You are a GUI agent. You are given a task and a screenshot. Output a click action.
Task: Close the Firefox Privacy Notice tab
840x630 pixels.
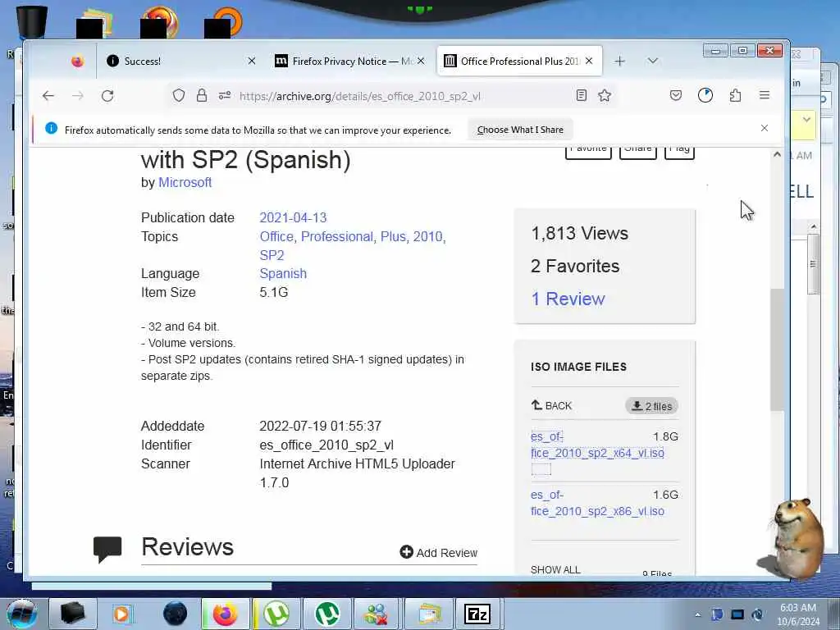(x=421, y=61)
